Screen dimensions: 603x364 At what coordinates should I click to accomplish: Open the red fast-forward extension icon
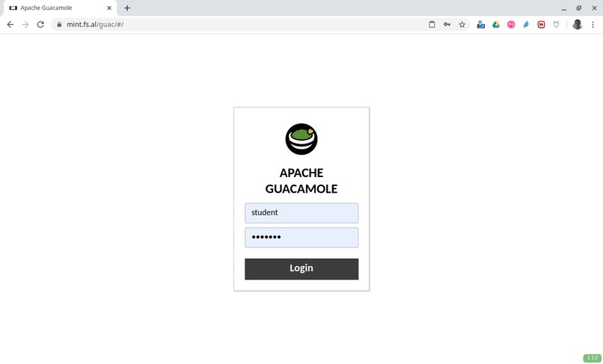click(541, 25)
